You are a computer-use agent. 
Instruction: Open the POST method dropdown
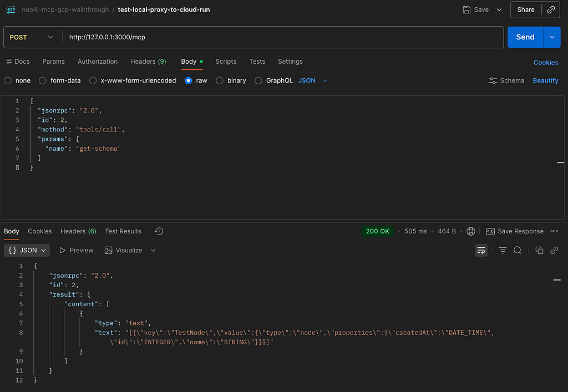pyautogui.click(x=31, y=37)
